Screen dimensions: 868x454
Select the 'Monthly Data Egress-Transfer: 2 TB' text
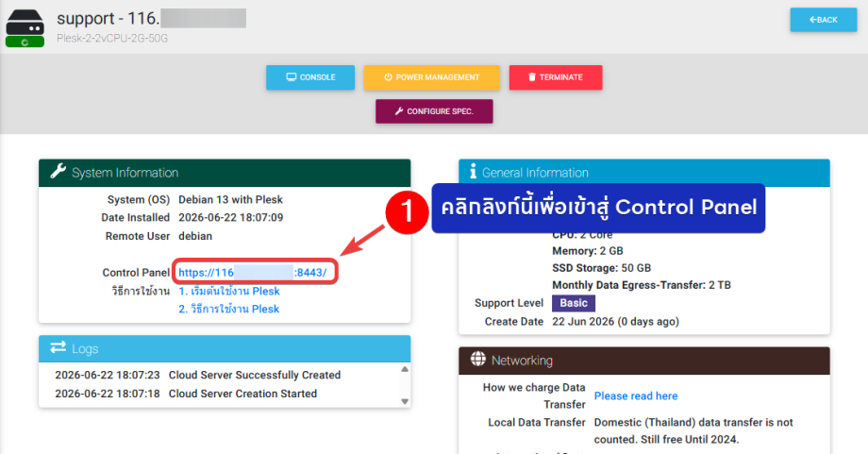[642, 285]
